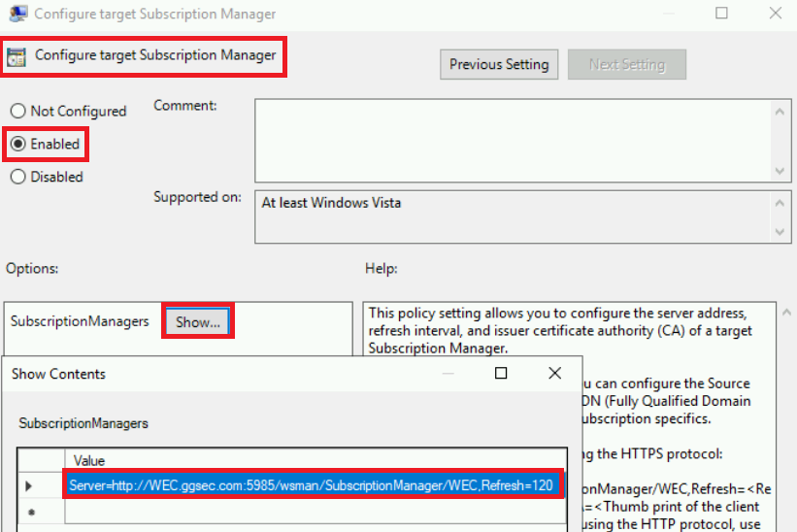The height and width of the screenshot is (532, 797).
Task: Click the Next Setting button
Action: tap(627, 64)
